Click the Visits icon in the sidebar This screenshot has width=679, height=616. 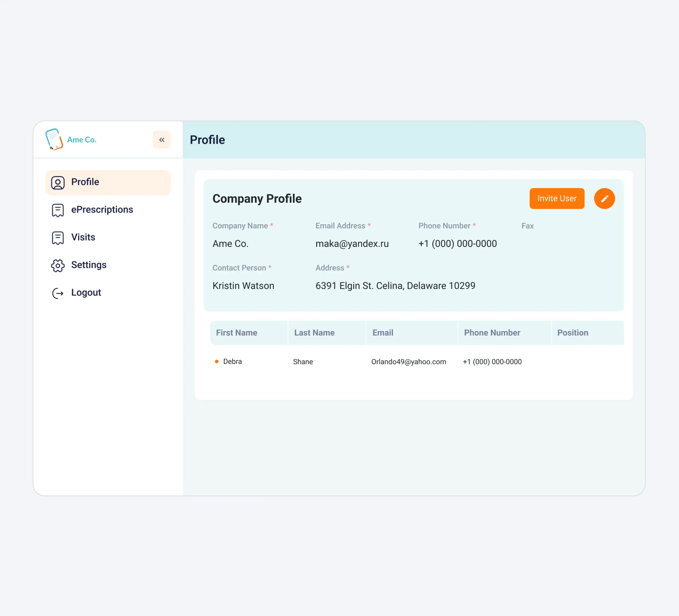(58, 237)
